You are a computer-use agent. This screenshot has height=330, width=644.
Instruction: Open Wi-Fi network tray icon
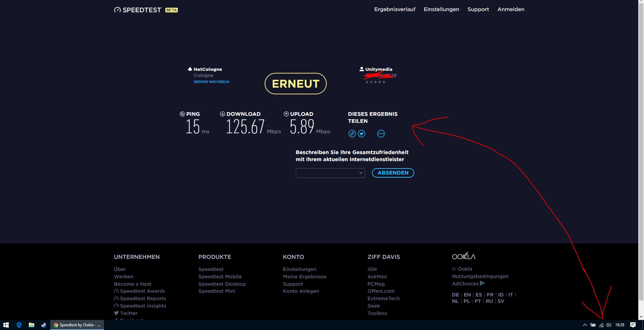[601, 325]
